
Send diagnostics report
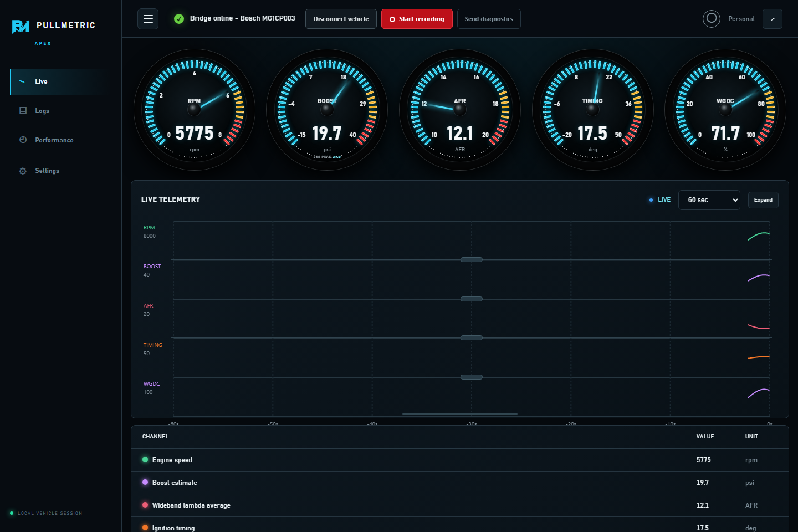tap(489, 19)
